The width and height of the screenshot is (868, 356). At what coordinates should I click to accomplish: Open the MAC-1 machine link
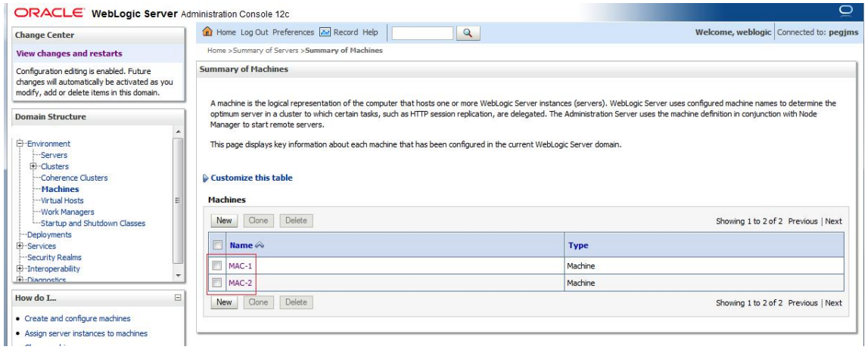(241, 266)
